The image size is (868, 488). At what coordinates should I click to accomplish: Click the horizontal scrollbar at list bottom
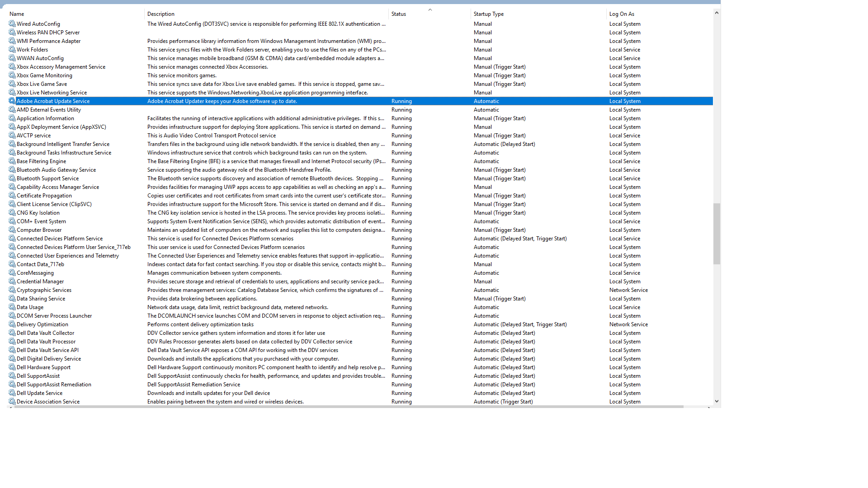[x=349, y=407]
